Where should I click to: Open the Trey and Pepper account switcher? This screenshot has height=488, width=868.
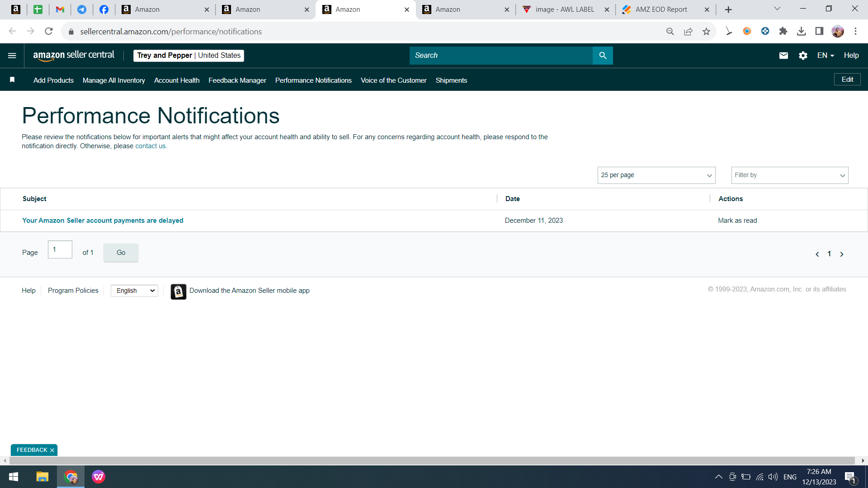(x=189, y=56)
